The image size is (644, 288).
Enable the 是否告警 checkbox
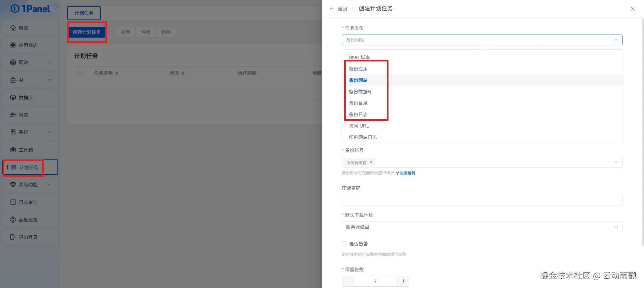[x=344, y=244]
